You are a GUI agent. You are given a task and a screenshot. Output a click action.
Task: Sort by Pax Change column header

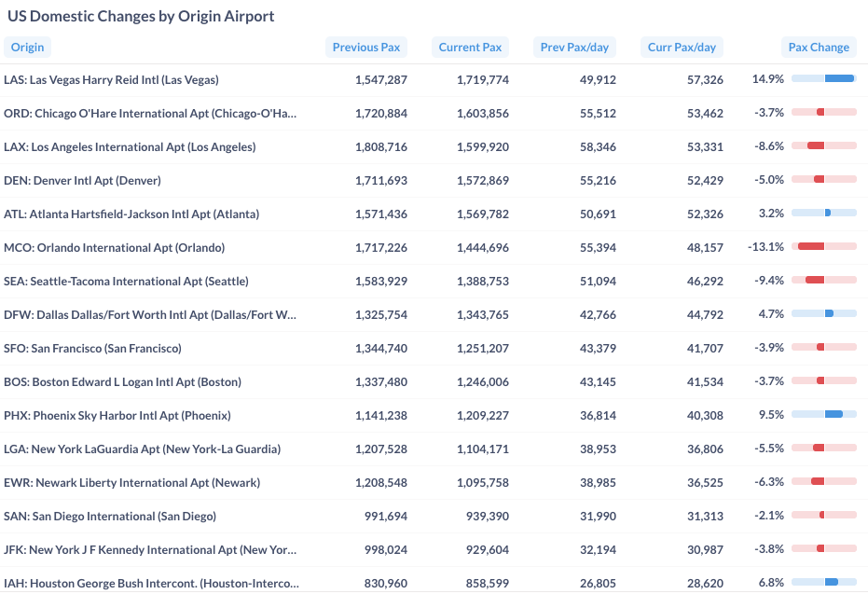819,48
